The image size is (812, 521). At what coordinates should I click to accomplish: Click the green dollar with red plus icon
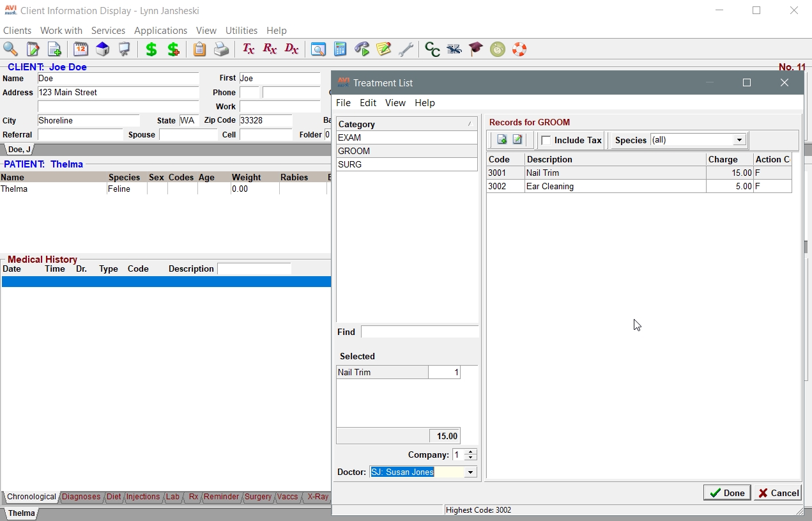pyautogui.click(x=173, y=49)
